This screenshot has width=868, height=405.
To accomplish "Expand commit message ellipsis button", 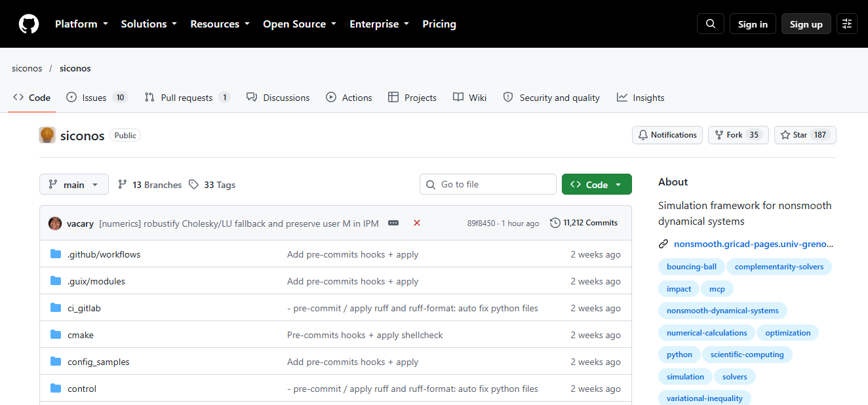I will [393, 223].
